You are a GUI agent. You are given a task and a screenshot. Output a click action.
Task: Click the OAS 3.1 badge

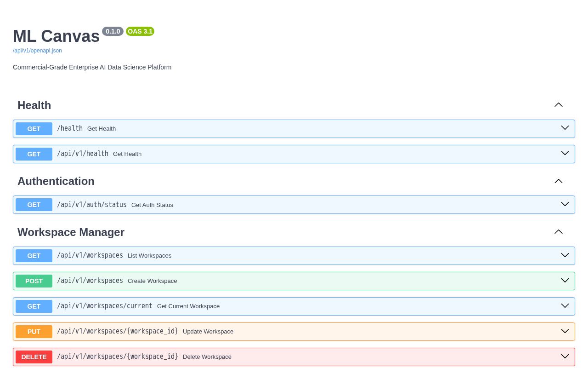tap(140, 31)
